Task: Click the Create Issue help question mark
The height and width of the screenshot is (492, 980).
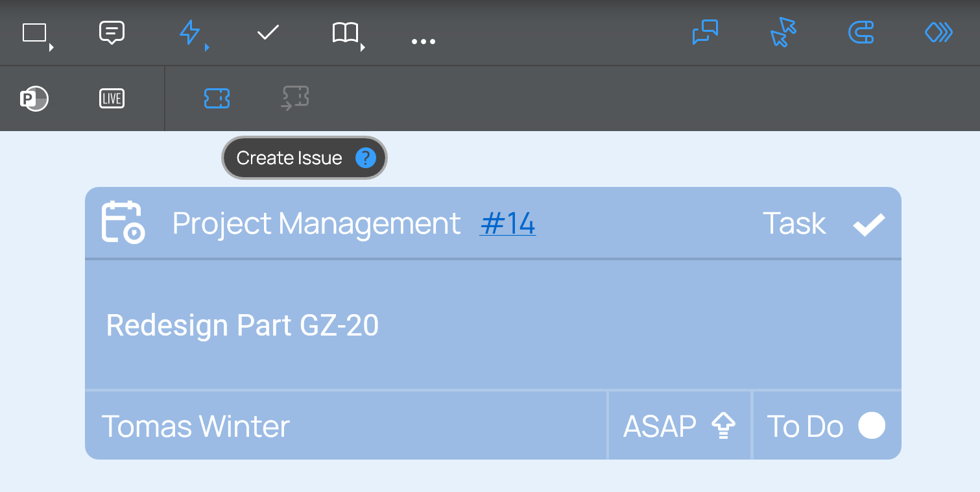Action: click(x=366, y=158)
